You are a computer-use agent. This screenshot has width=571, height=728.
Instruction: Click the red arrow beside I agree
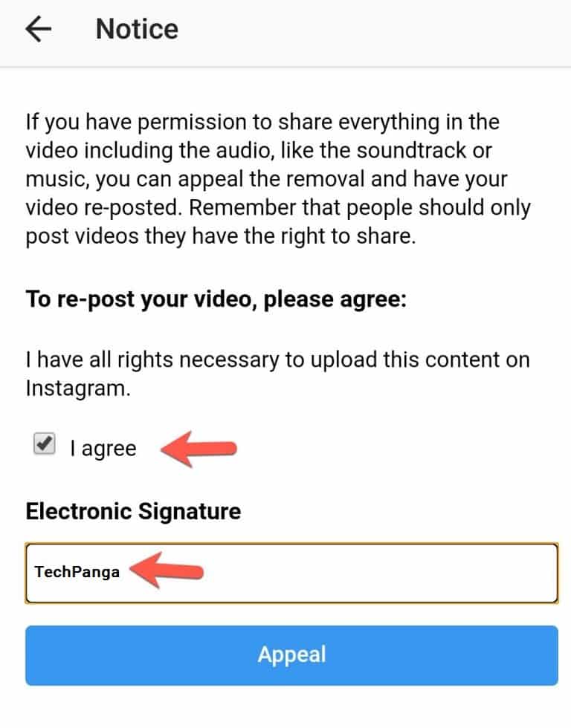click(x=199, y=449)
